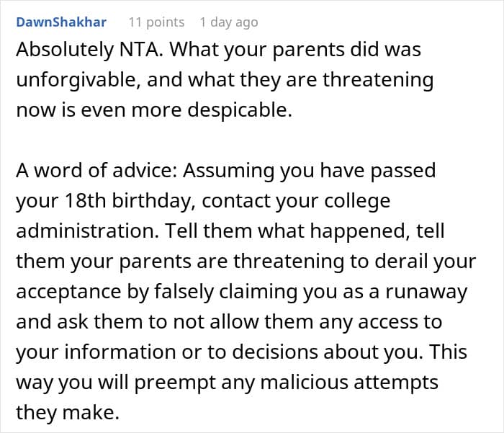The image size is (504, 433).
Task: Click the final words they make
Action: (68, 413)
